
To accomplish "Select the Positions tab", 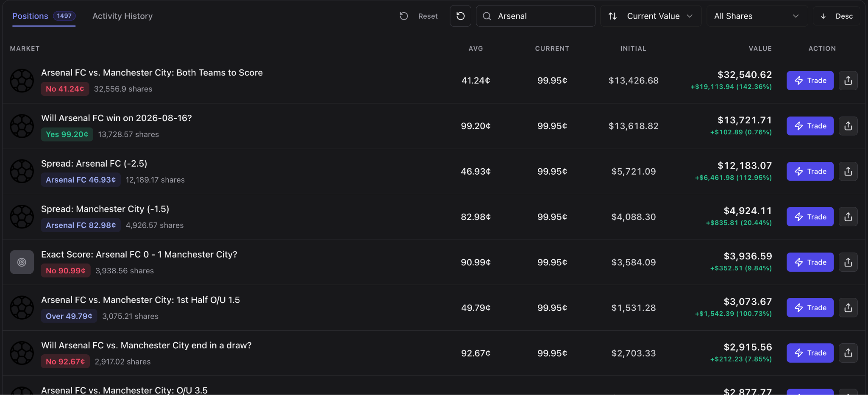I will [x=44, y=16].
